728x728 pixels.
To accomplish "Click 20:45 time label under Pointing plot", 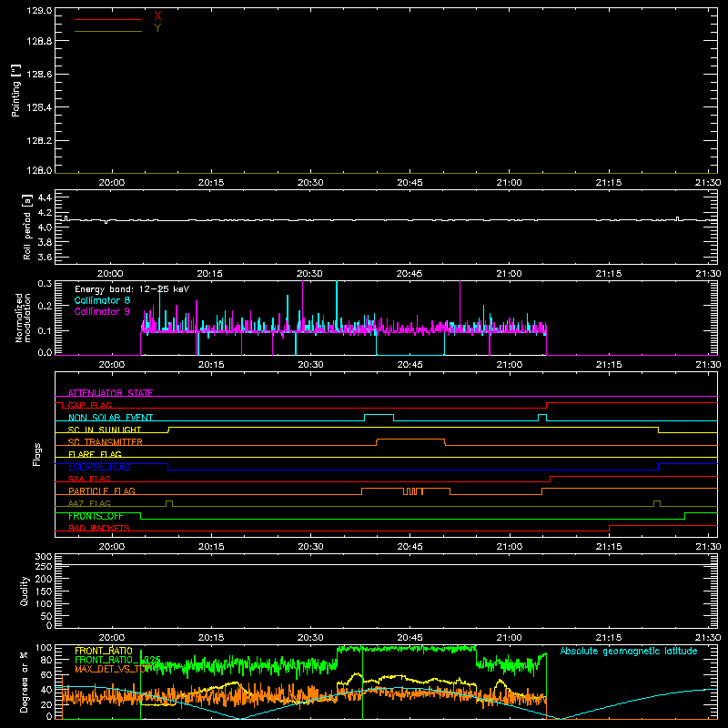I will (x=410, y=183).
